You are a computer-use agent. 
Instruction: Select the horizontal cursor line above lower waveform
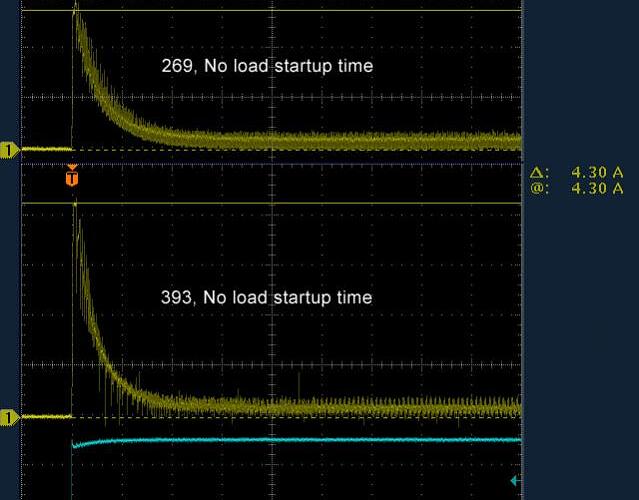point(271,203)
